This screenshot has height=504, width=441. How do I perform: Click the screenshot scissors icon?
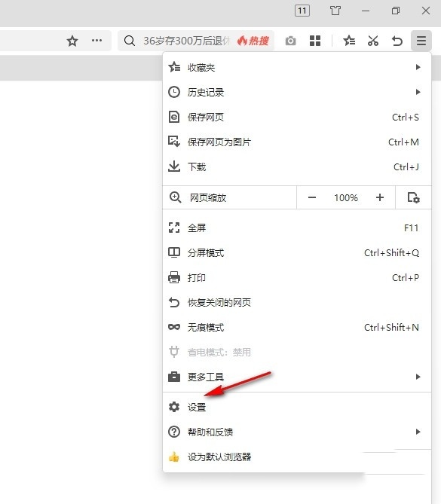373,41
